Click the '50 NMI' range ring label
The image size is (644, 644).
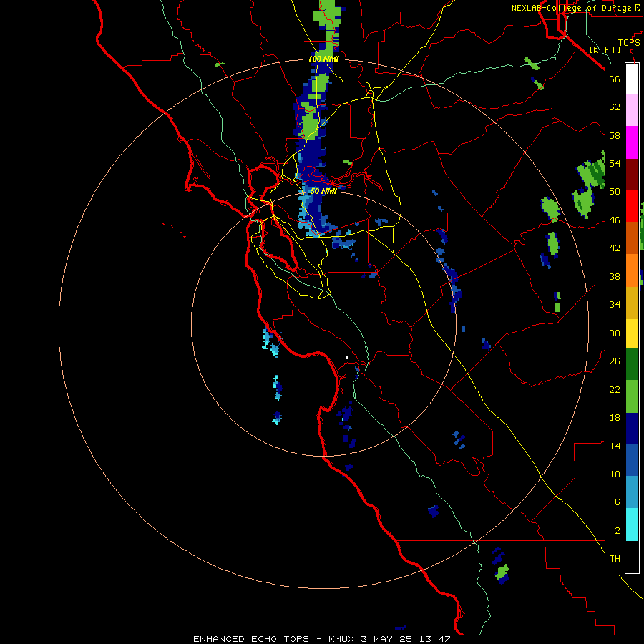[x=323, y=191]
